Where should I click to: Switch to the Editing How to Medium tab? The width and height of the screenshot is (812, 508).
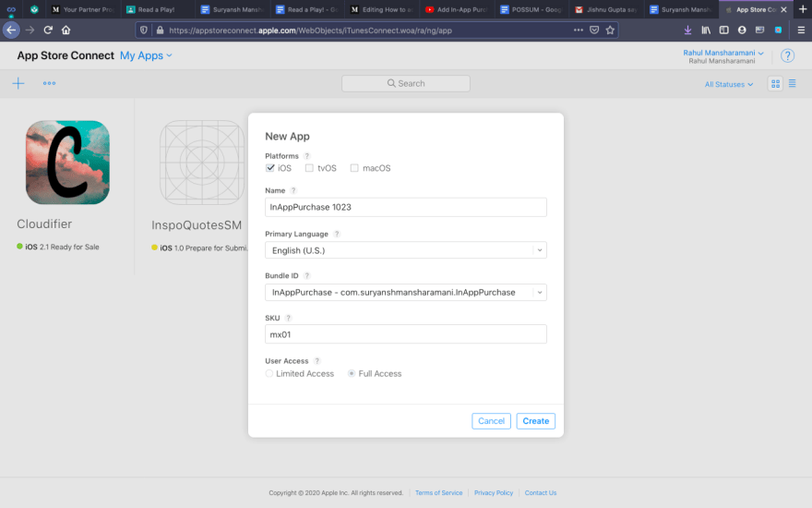[382, 9]
